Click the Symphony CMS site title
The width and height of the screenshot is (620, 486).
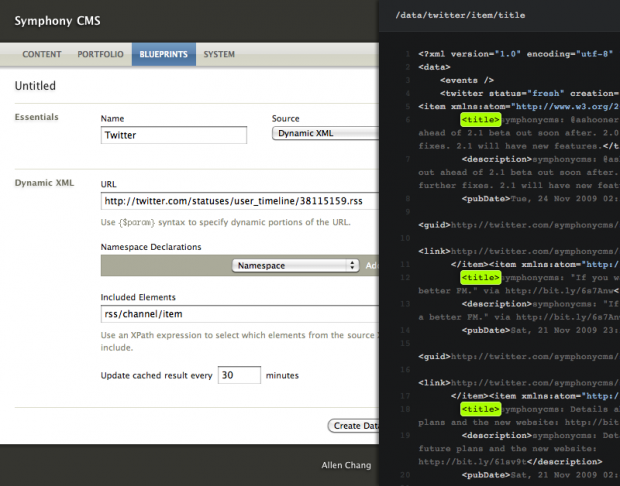coord(57,21)
